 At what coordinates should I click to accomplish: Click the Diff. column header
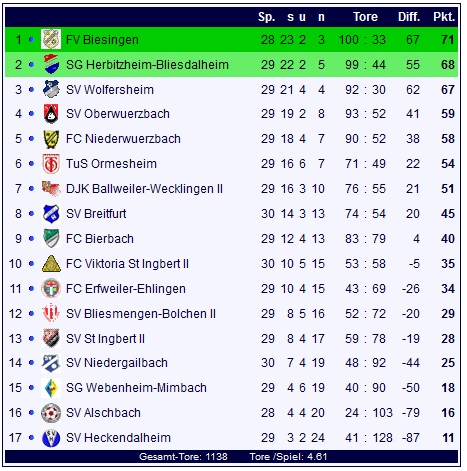point(409,17)
